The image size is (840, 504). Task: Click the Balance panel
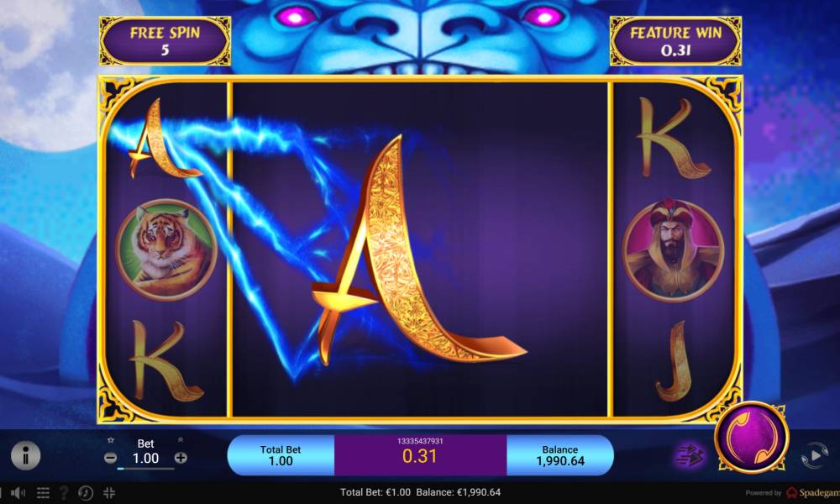pos(559,455)
